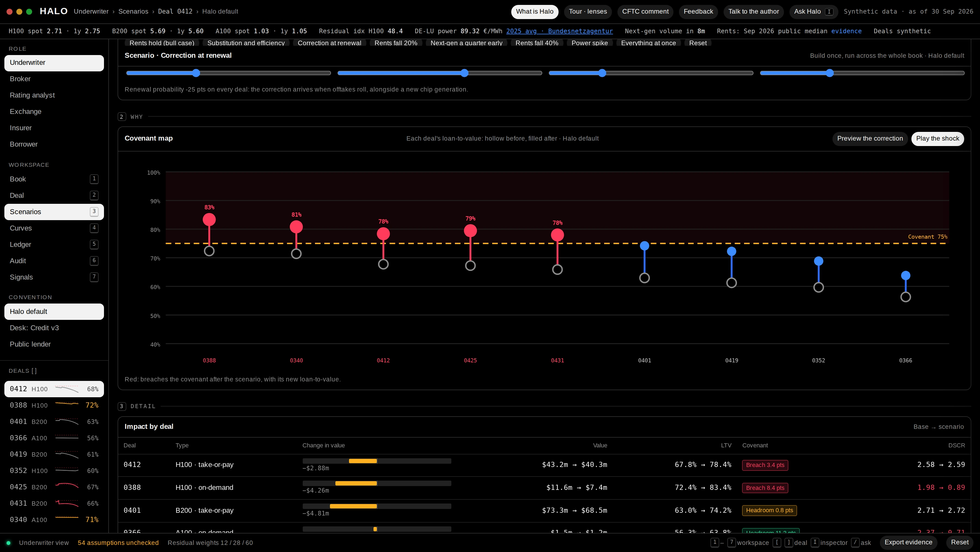The height and width of the screenshot is (552, 980).
Task: Click Reset in the bottom bar
Action: (960, 542)
